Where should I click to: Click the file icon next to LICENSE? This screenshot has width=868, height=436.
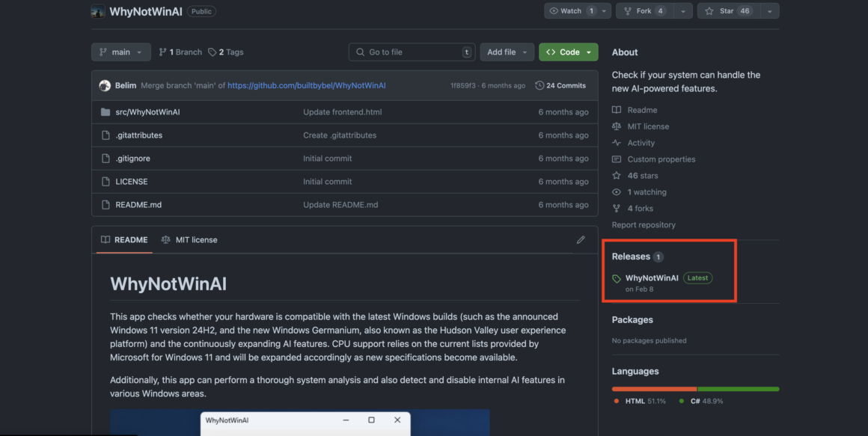pos(106,182)
